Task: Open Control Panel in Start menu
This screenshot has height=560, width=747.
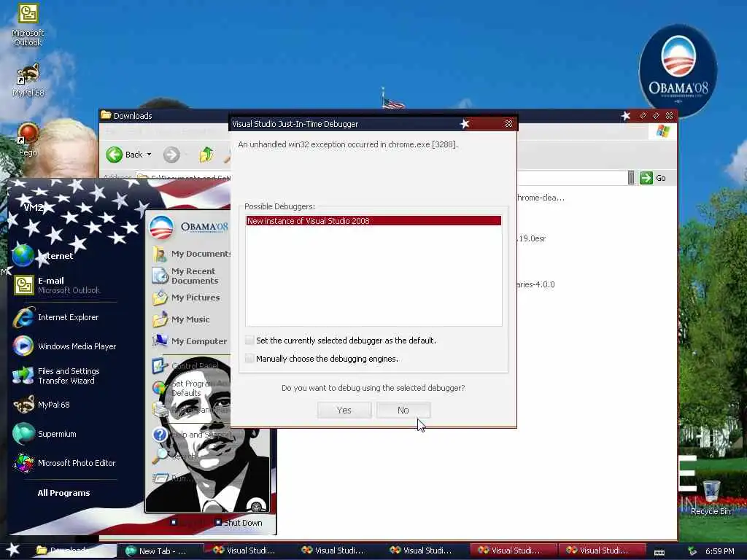Action: click(x=186, y=366)
